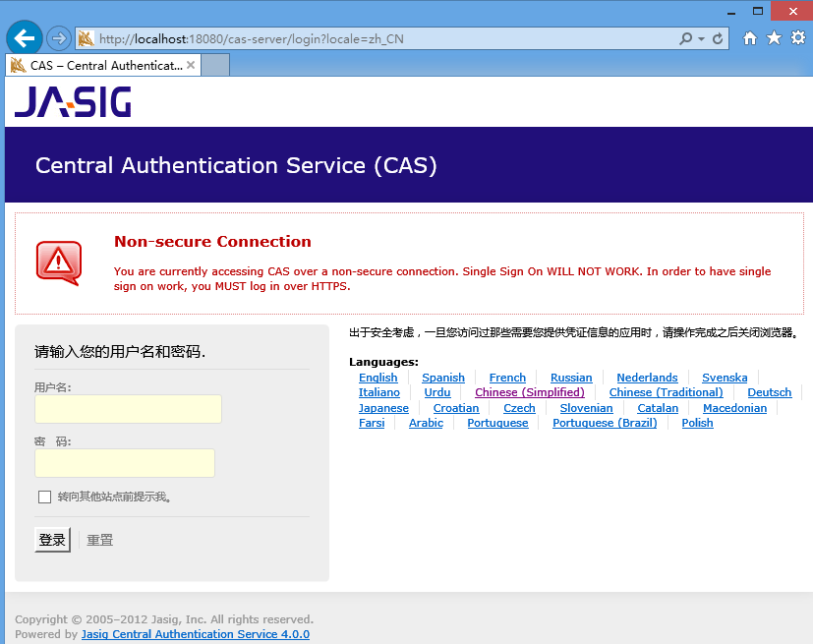
Task: Click the browser forward arrow button
Action: click(x=59, y=38)
